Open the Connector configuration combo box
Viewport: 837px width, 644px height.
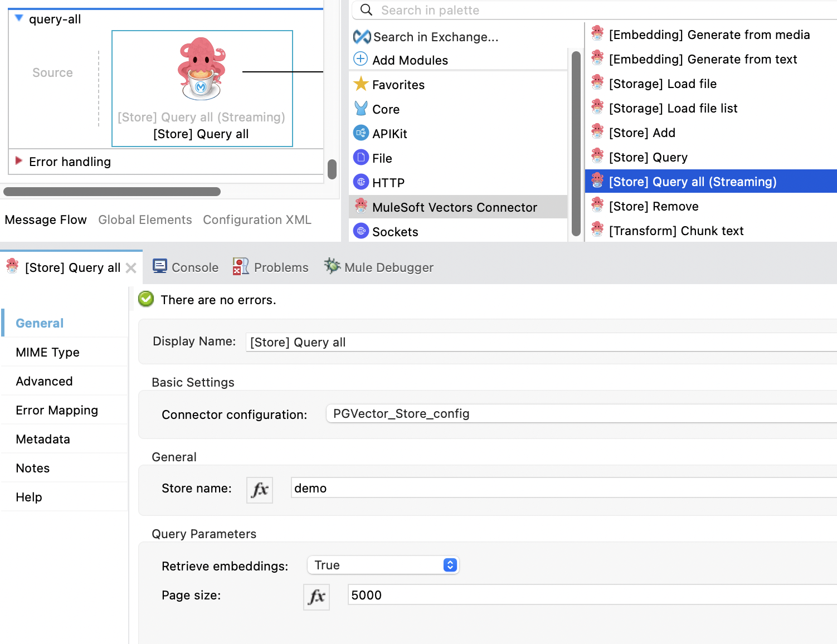click(581, 413)
